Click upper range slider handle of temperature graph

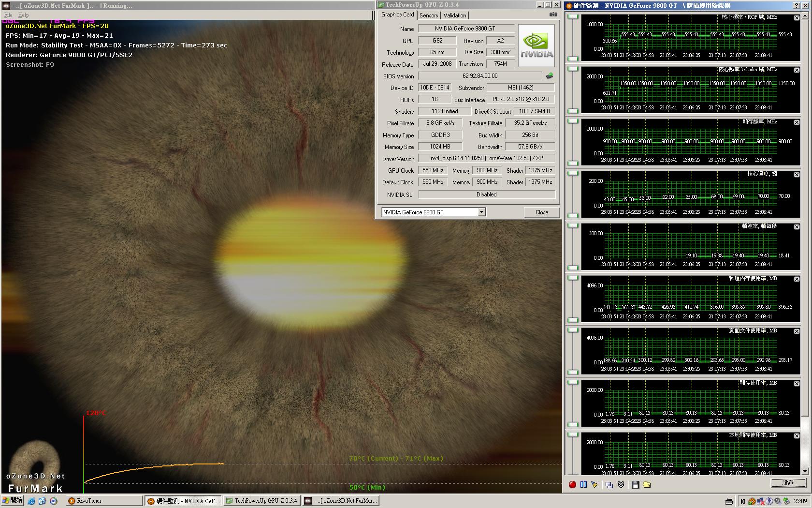pos(573,174)
